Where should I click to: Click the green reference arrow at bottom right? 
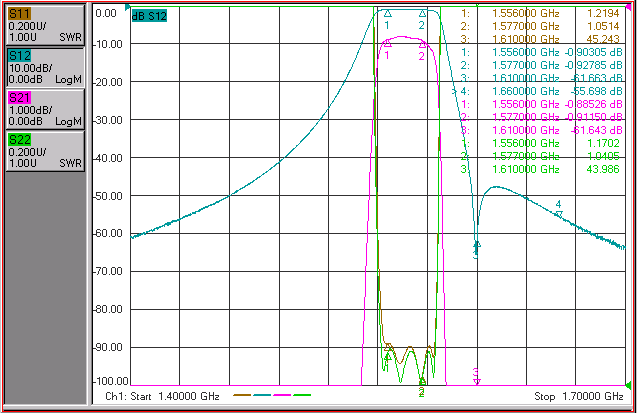point(628,385)
